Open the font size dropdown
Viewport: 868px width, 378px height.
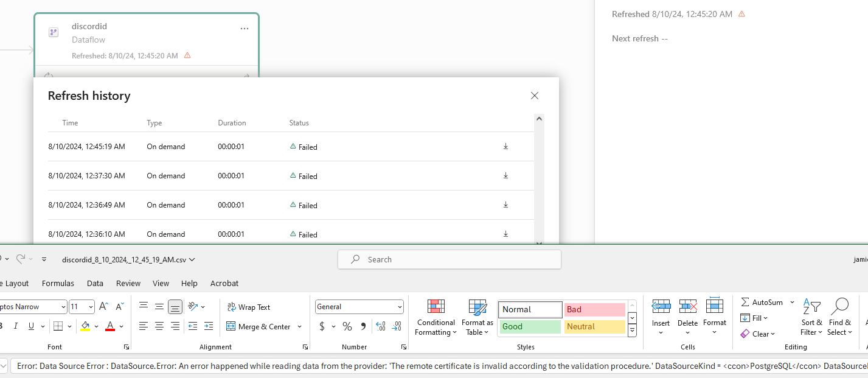point(91,307)
